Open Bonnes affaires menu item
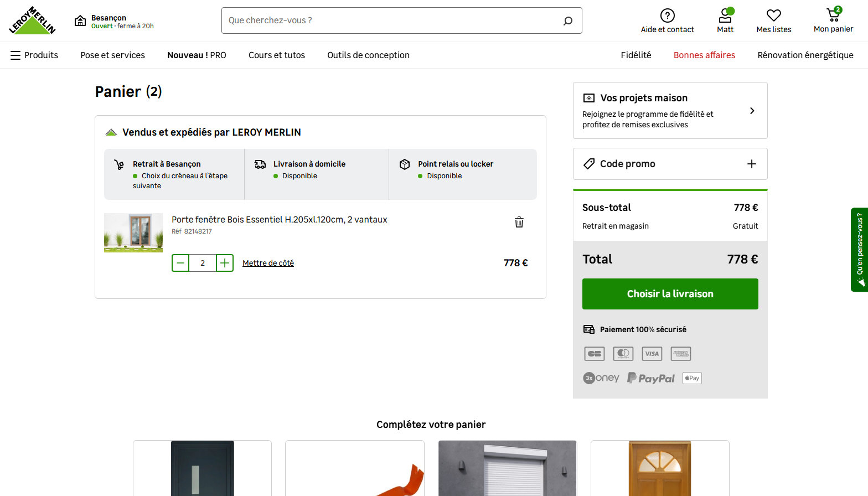868x496 pixels. tap(704, 55)
